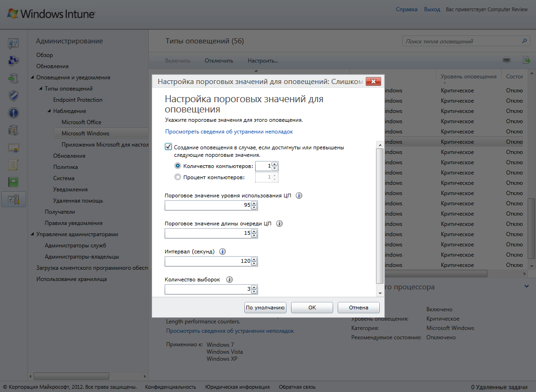Viewport: 536px width, 392px height.
Task: Select the Процент компьютеров radio button
Action: point(178,177)
